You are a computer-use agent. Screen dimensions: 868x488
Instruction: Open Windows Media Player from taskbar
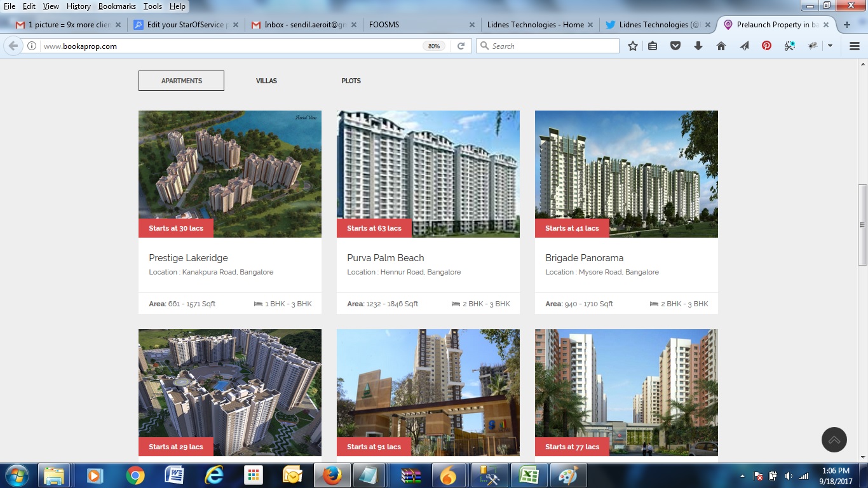(x=95, y=475)
